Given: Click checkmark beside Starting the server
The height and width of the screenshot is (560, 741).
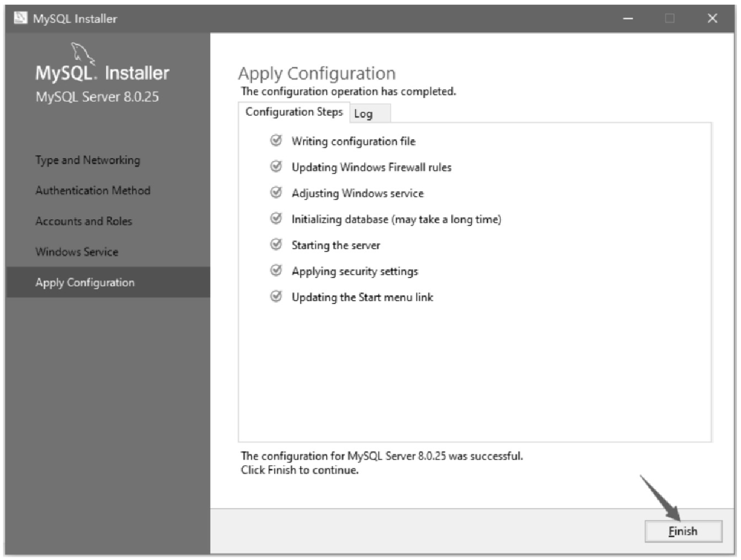Looking at the screenshot, I should point(276,245).
